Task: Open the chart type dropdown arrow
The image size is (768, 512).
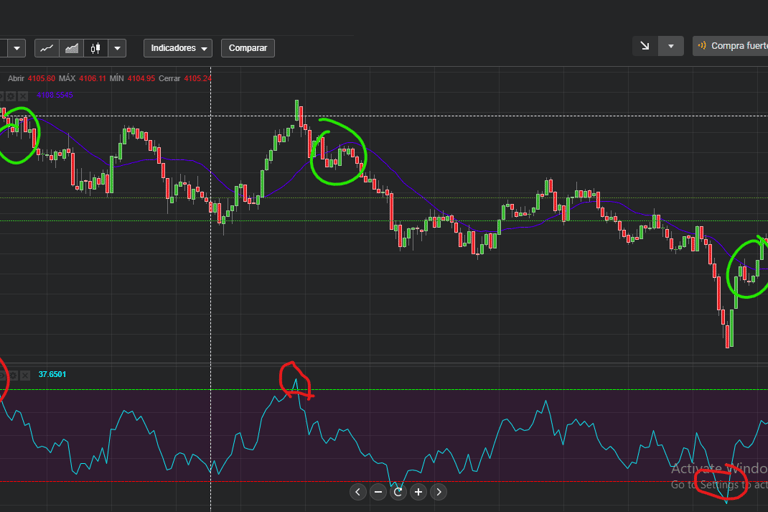Action: coord(117,48)
